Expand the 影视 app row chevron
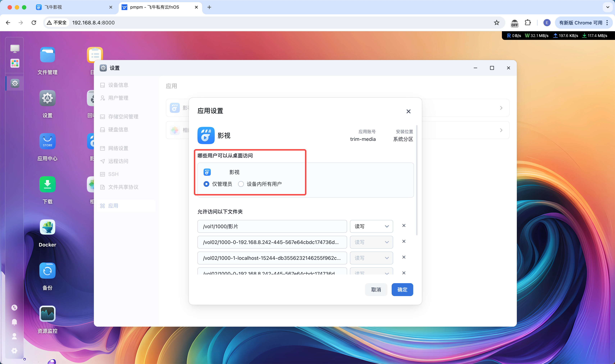615x364 pixels. click(501, 108)
